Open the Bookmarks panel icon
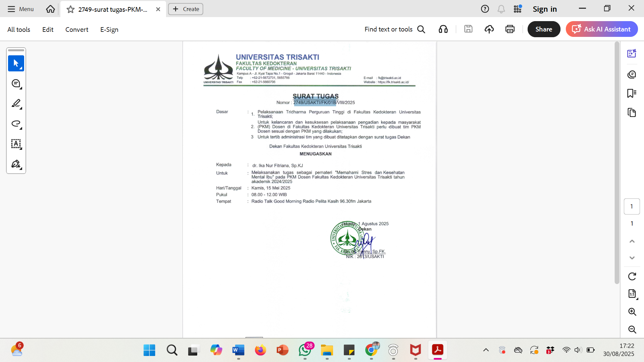Image resolution: width=644 pixels, height=362 pixels. [632, 93]
